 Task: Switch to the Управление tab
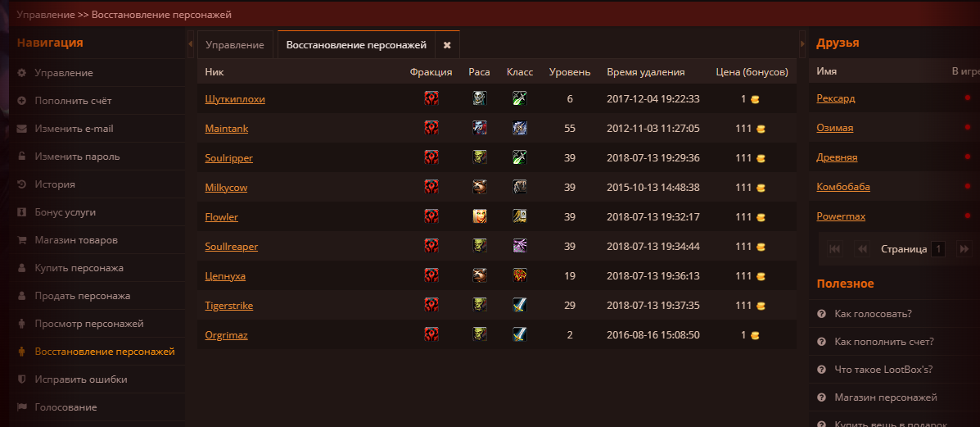235,45
